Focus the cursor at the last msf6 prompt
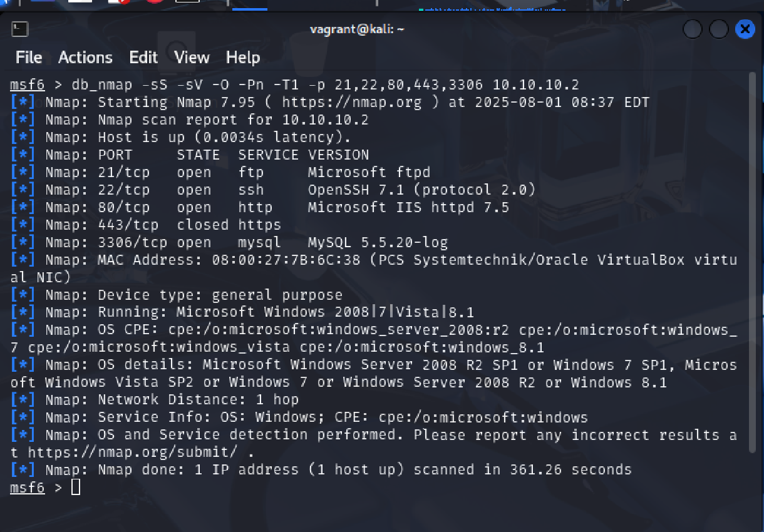Viewport: 764px width, 532px height. [76, 487]
